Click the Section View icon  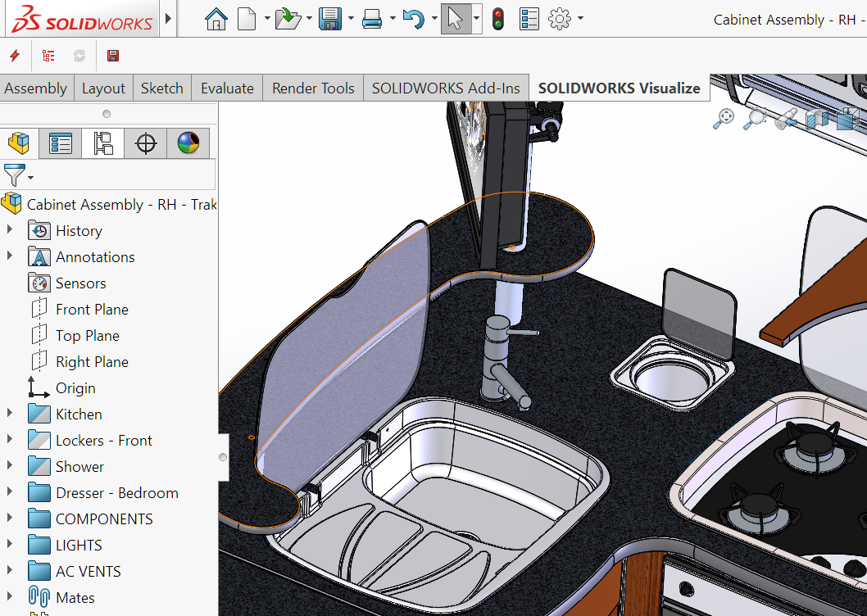[817, 120]
